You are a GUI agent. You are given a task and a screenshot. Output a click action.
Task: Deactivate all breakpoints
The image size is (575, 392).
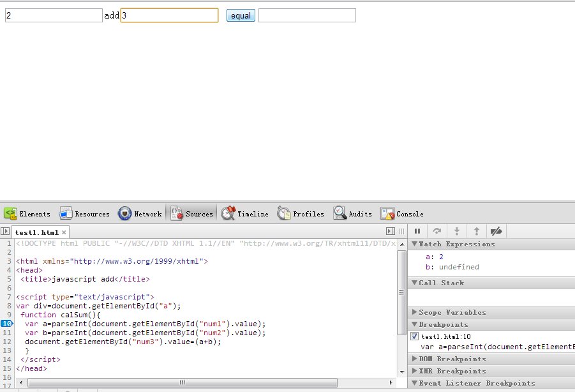click(x=496, y=231)
